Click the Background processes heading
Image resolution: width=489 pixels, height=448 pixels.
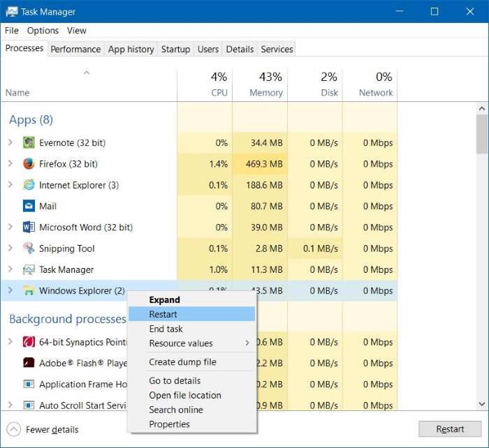point(68,319)
